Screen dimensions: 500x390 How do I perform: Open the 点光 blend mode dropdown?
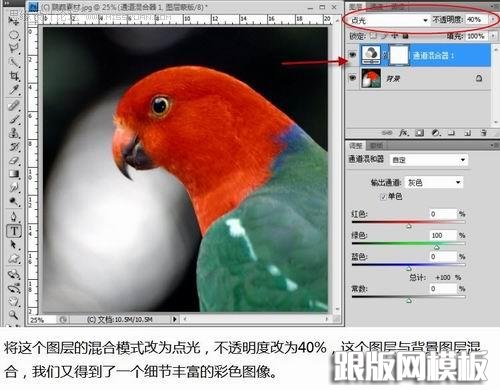(x=389, y=20)
